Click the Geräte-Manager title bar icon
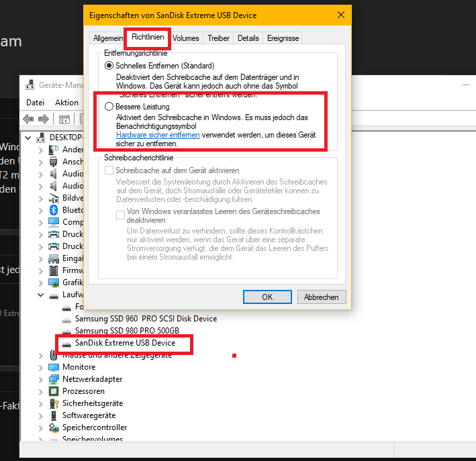 [x=30, y=85]
